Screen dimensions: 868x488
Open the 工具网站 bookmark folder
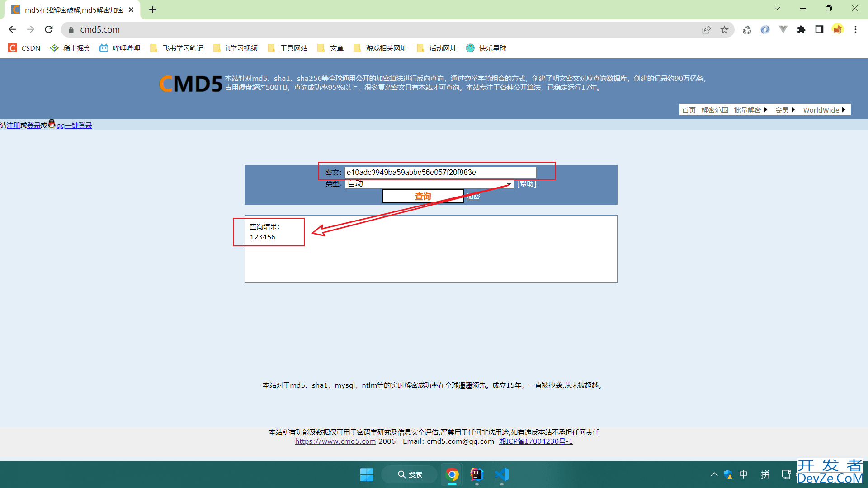(x=288, y=48)
